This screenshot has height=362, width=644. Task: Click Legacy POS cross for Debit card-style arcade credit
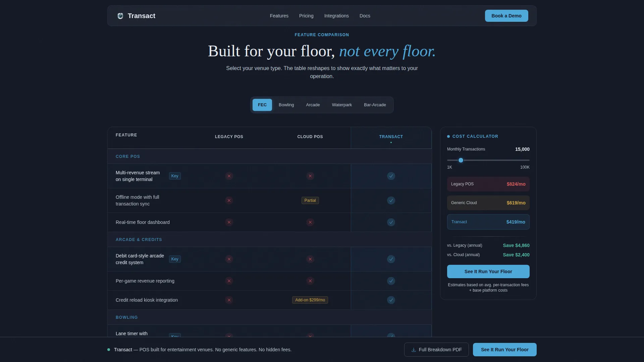229,259
